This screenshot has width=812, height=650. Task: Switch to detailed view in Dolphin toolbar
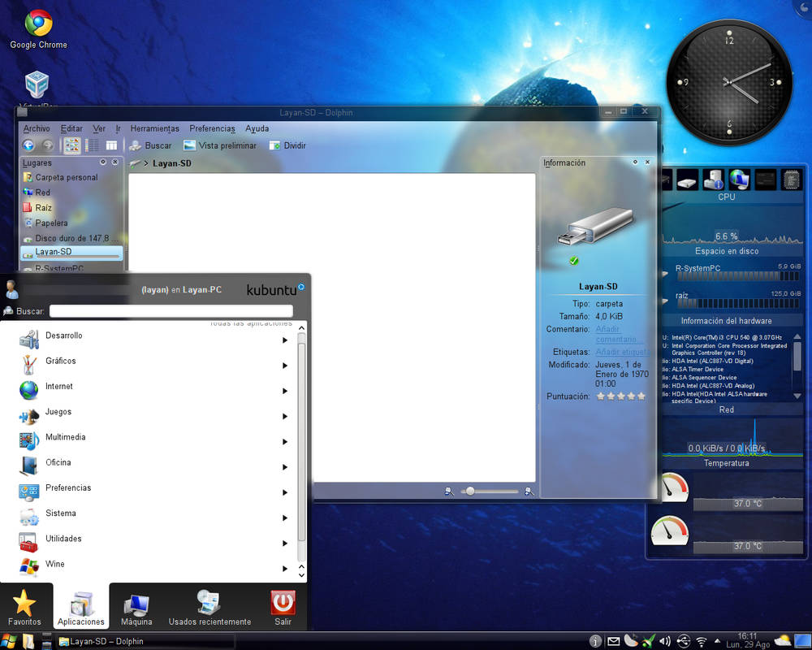(x=91, y=145)
